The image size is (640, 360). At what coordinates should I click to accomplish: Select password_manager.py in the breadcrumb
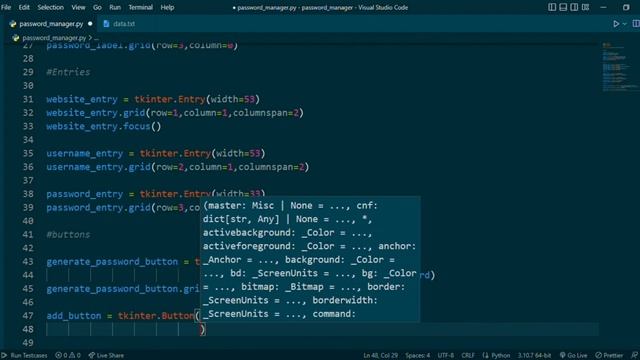click(x=54, y=38)
